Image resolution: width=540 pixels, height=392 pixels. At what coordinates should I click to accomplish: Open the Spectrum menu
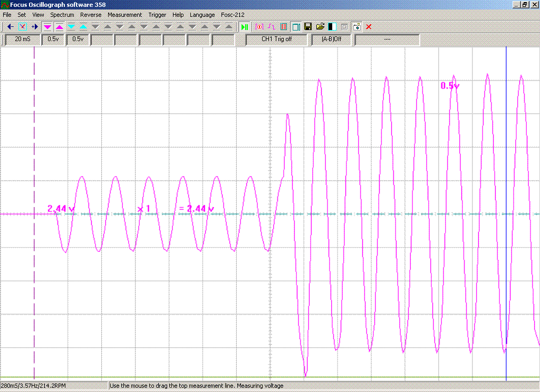click(x=62, y=15)
